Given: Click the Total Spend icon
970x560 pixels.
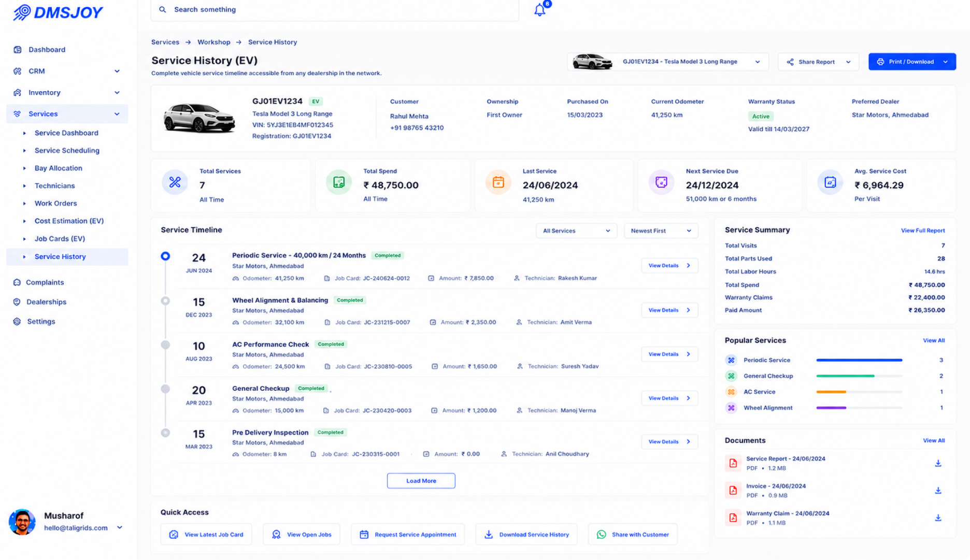Looking at the screenshot, I should coord(339,182).
